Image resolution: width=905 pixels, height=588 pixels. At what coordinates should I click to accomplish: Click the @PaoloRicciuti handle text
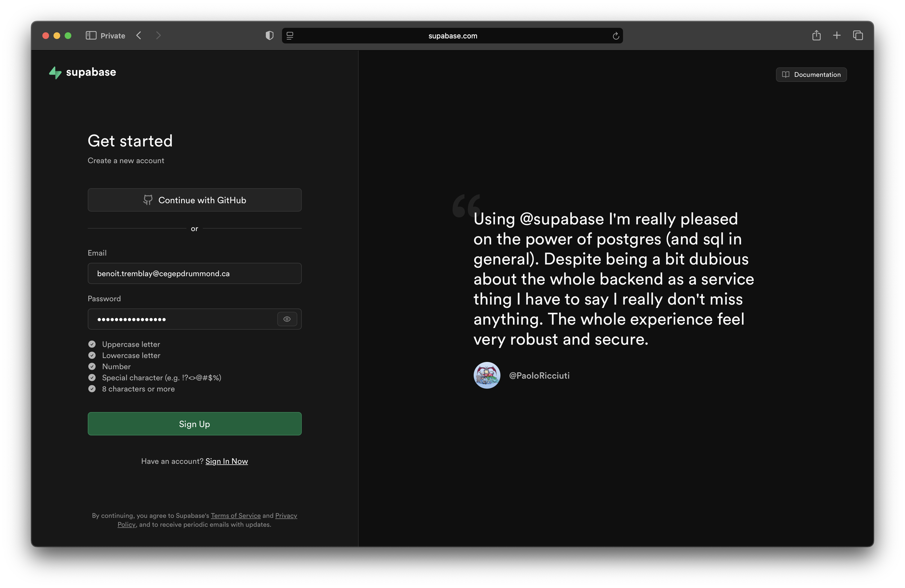(x=539, y=375)
